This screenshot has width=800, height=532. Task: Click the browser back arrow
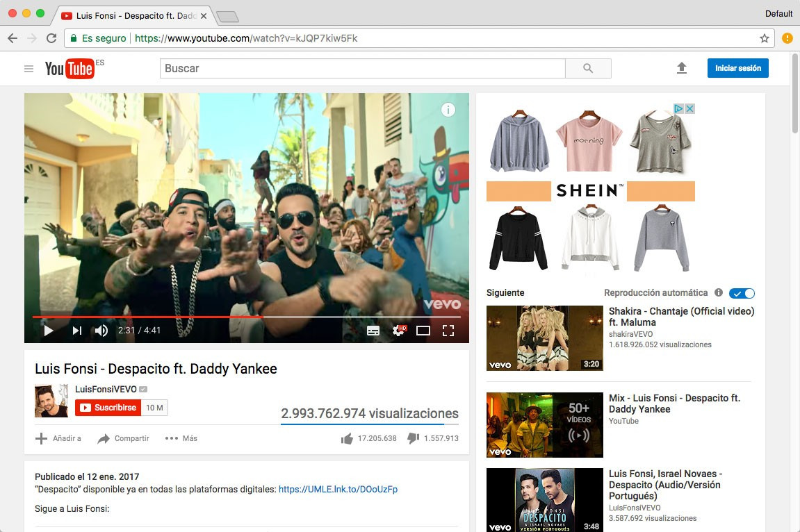pyautogui.click(x=13, y=38)
